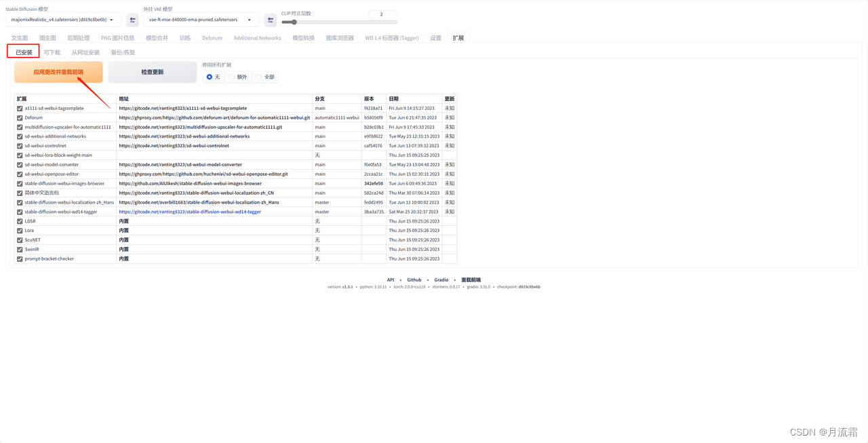The image size is (868, 443).
Task: Toggle the sd-webui-openpose-editor checkbox
Action: tap(20, 174)
